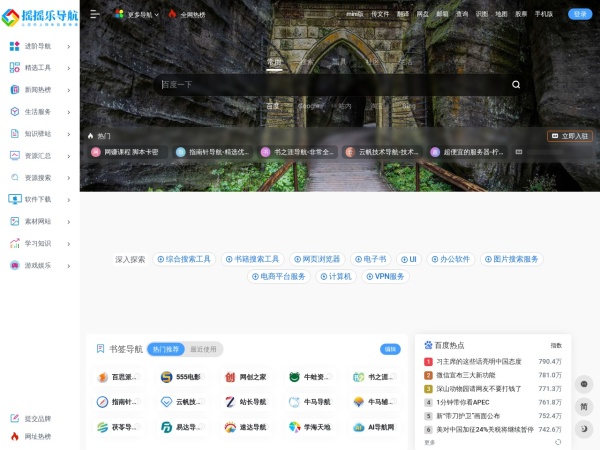Image resolution: width=600 pixels, height=450 pixels.
Task: Toggle dark mode with the moon button
Action: [584, 428]
